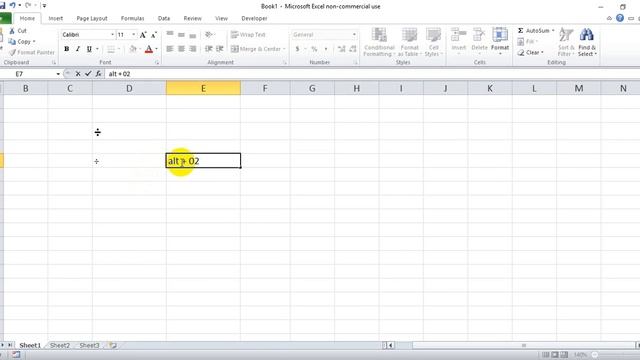Open Conditional Formatting menu
Viewport: 640px width, 360px height.
coord(379,42)
